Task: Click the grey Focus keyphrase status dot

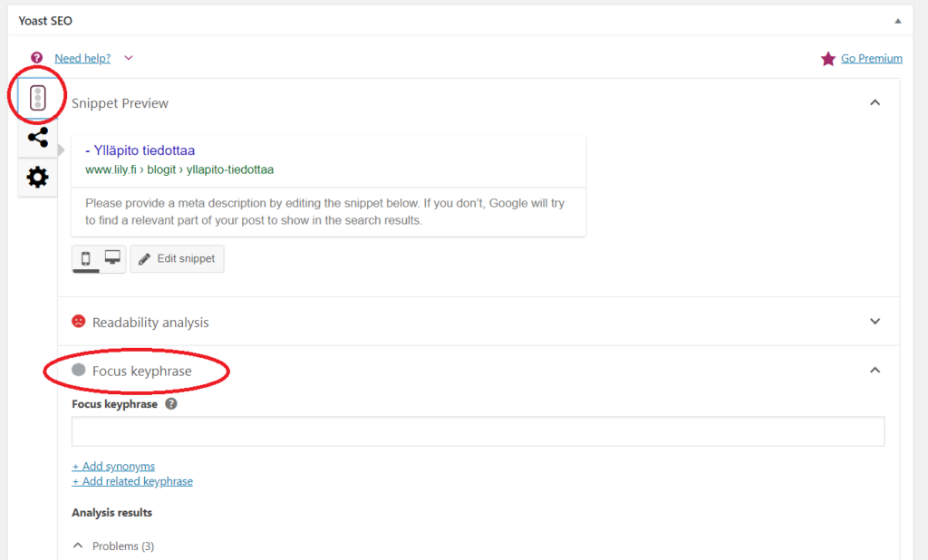Action: 78,370
